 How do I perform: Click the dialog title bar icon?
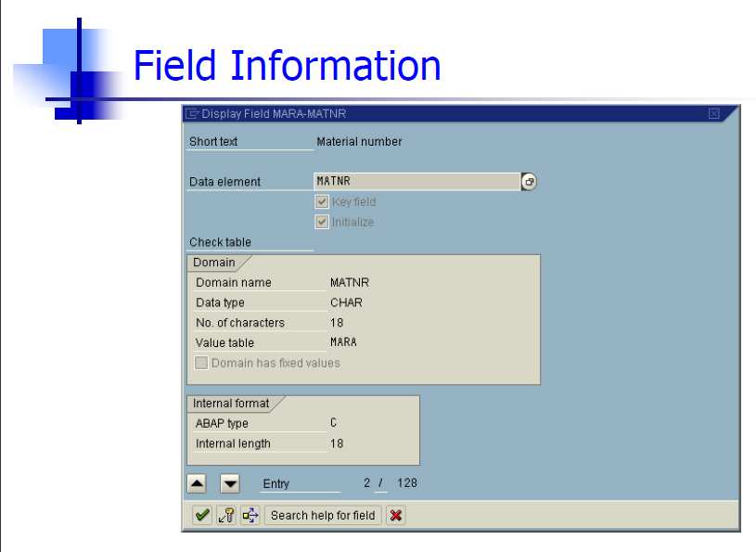click(x=192, y=114)
